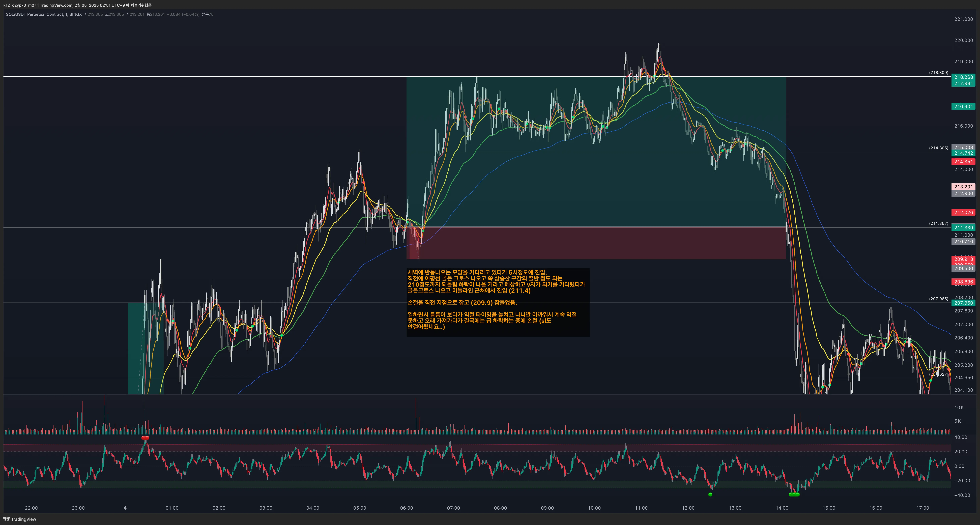Viewport: 980px width, 525px height.
Task: Click the 10K volume scale label
Action: click(x=959, y=407)
